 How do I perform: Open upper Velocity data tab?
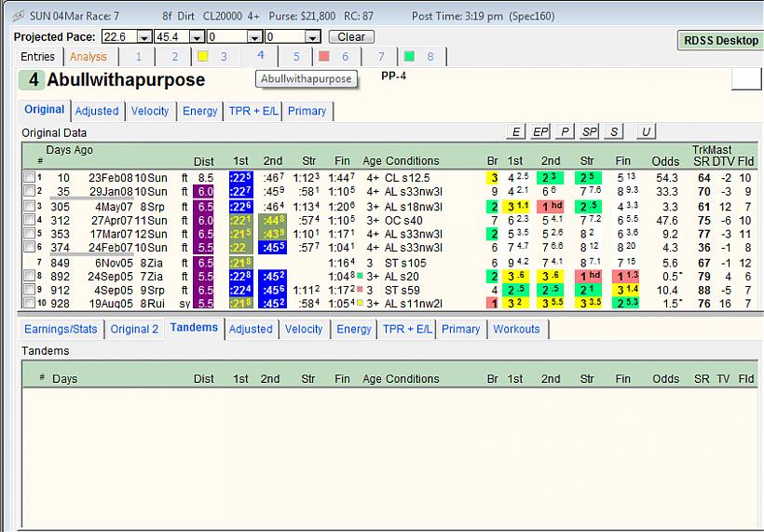150,111
